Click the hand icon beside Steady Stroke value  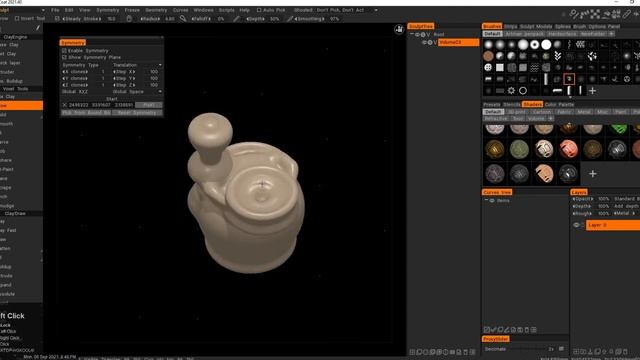pos(129,19)
